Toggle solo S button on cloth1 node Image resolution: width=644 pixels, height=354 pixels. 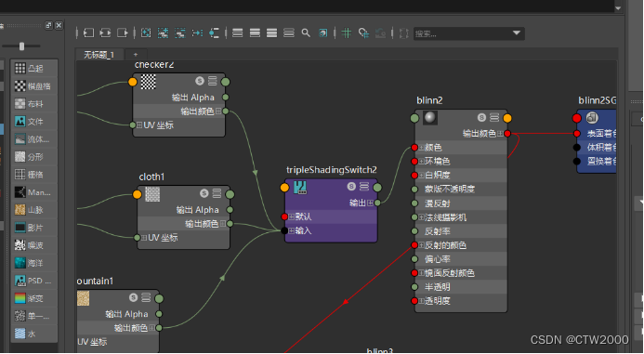(x=204, y=193)
